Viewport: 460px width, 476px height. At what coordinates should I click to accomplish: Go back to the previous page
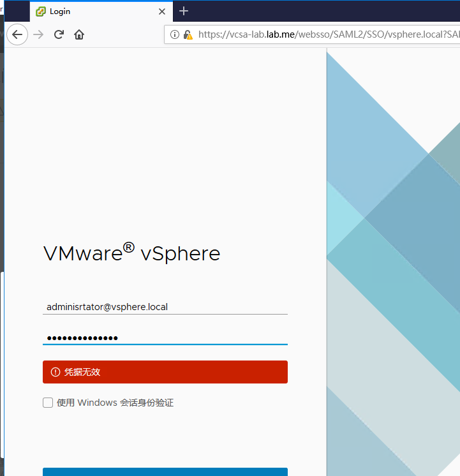coord(17,34)
